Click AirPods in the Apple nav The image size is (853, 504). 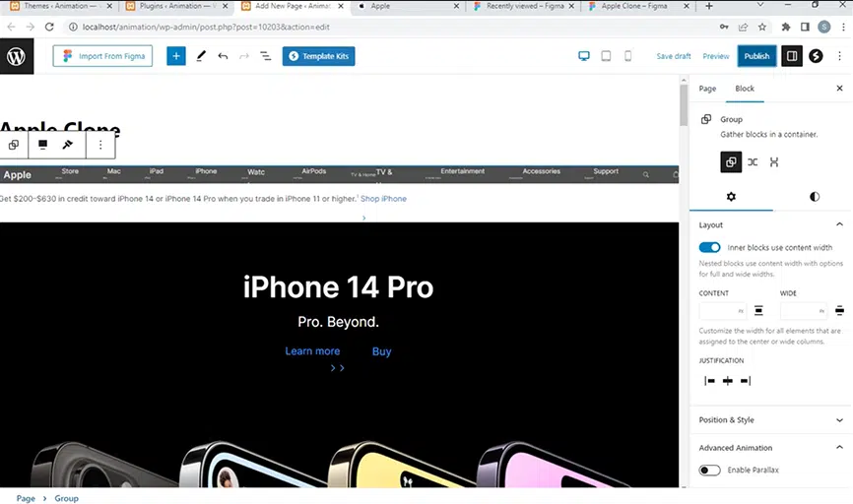(314, 171)
